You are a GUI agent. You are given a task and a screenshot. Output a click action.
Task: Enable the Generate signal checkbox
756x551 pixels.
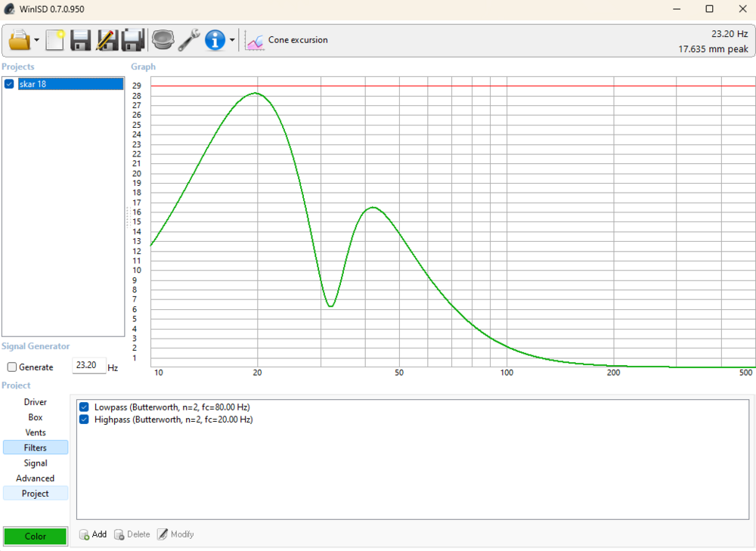[12, 367]
